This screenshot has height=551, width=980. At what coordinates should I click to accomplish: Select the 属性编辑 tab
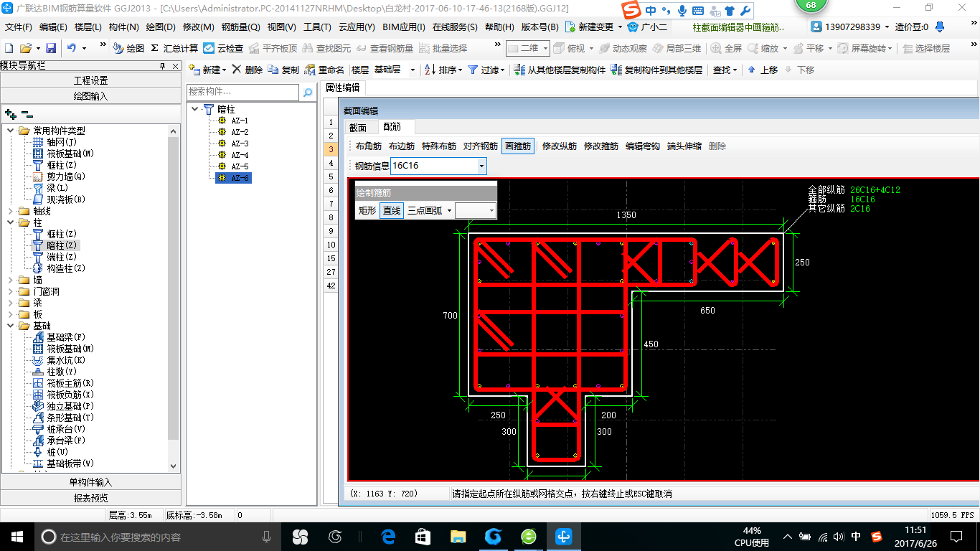pos(342,88)
